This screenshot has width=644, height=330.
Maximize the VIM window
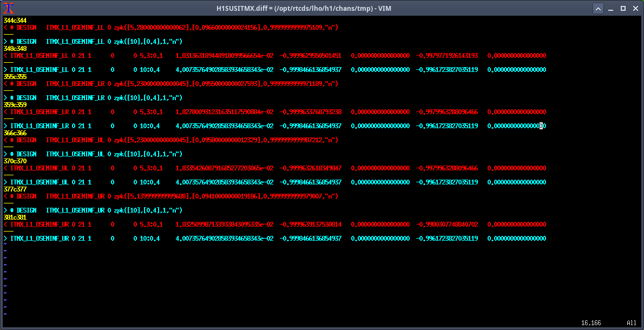[x=623, y=9]
